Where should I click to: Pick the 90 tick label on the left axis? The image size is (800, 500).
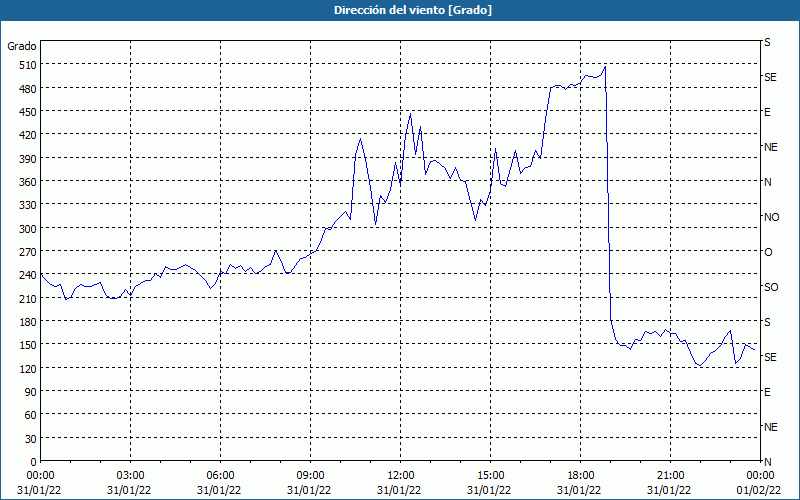point(31,392)
